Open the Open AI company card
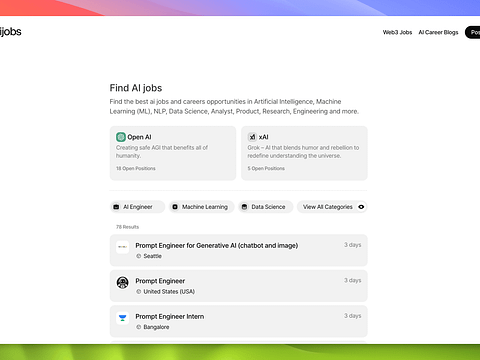 (x=173, y=153)
